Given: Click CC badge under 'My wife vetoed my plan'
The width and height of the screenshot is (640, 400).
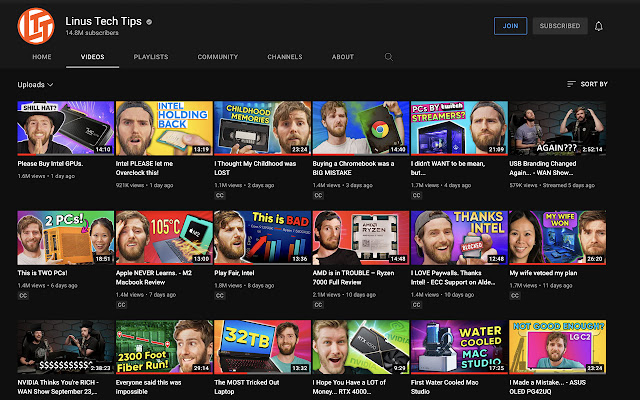Looking at the screenshot, I should pyautogui.click(x=515, y=296).
